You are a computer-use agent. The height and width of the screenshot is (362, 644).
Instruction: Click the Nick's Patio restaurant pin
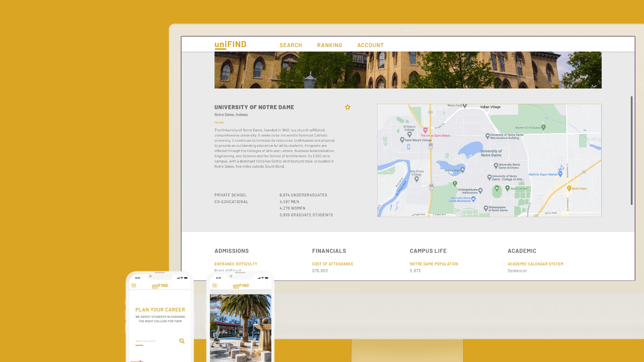(x=569, y=188)
